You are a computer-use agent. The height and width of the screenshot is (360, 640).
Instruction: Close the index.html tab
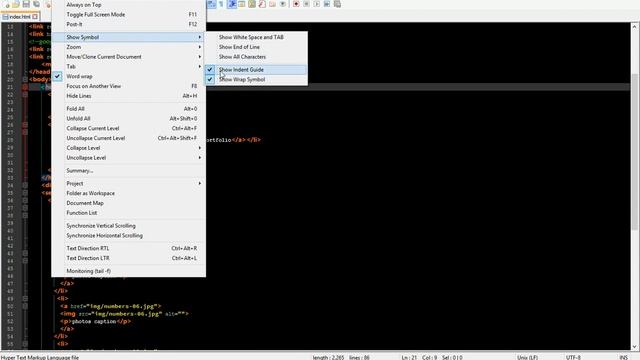(35, 17)
